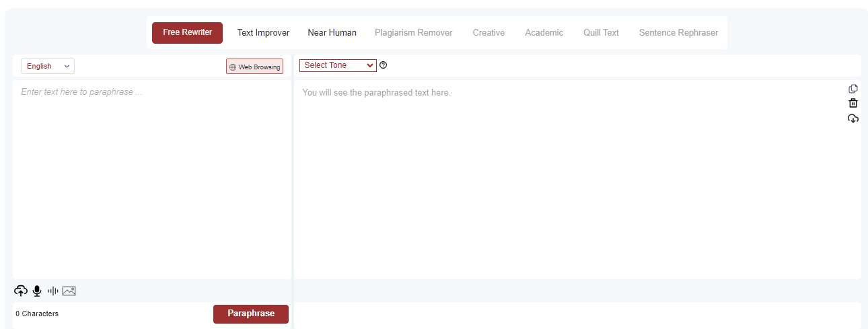This screenshot has width=868, height=329.
Task: Click the upload file cloud icon
Action: [x=21, y=291]
